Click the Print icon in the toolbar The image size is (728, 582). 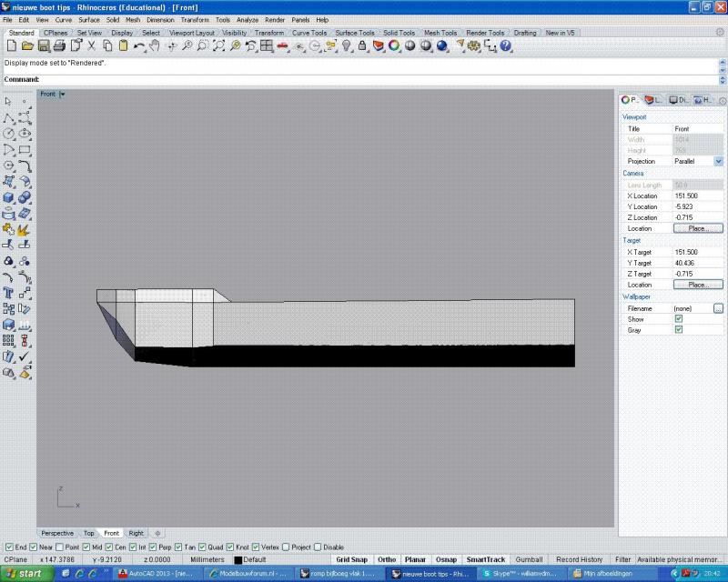click(x=59, y=45)
